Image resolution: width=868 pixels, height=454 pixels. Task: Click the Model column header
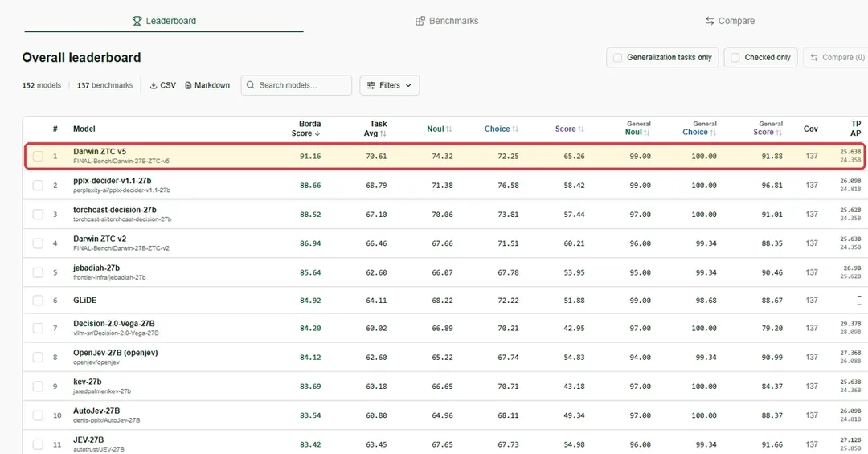point(84,129)
